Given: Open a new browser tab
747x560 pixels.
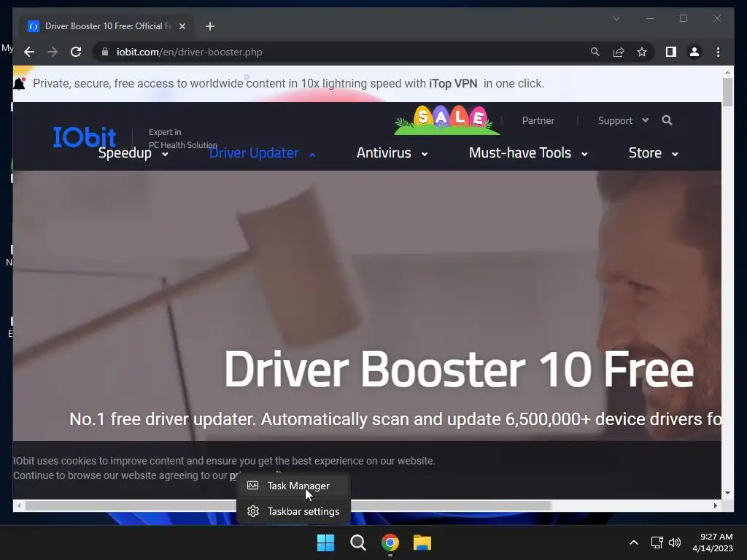Looking at the screenshot, I should (210, 26).
